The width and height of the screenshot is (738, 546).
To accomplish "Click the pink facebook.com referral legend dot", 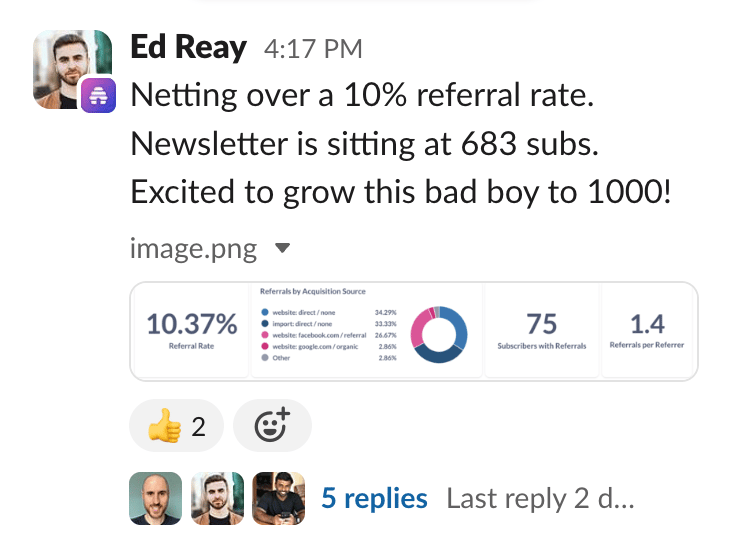I will (265, 335).
